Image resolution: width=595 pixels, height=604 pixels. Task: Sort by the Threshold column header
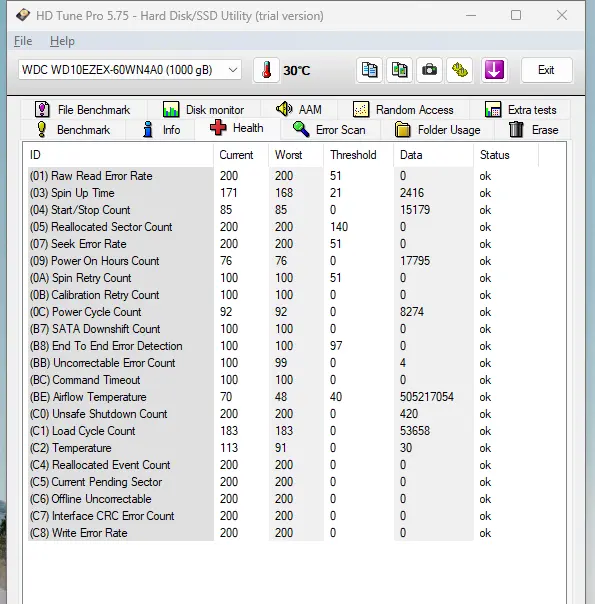(359, 155)
